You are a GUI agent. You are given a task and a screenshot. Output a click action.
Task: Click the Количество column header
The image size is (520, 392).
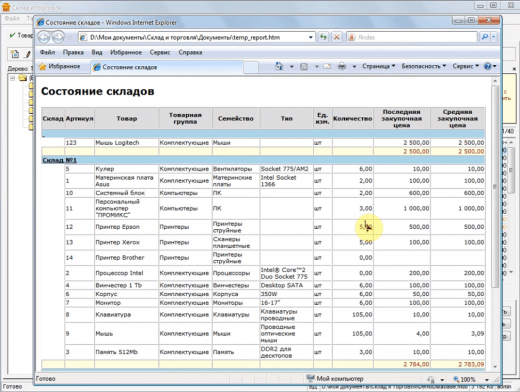click(352, 118)
